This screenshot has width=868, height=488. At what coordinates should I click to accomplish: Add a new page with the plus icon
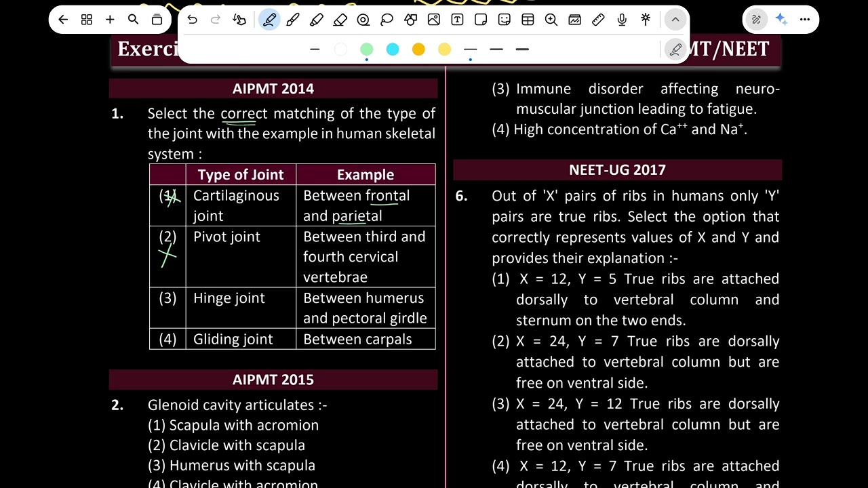tap(110, 20)
